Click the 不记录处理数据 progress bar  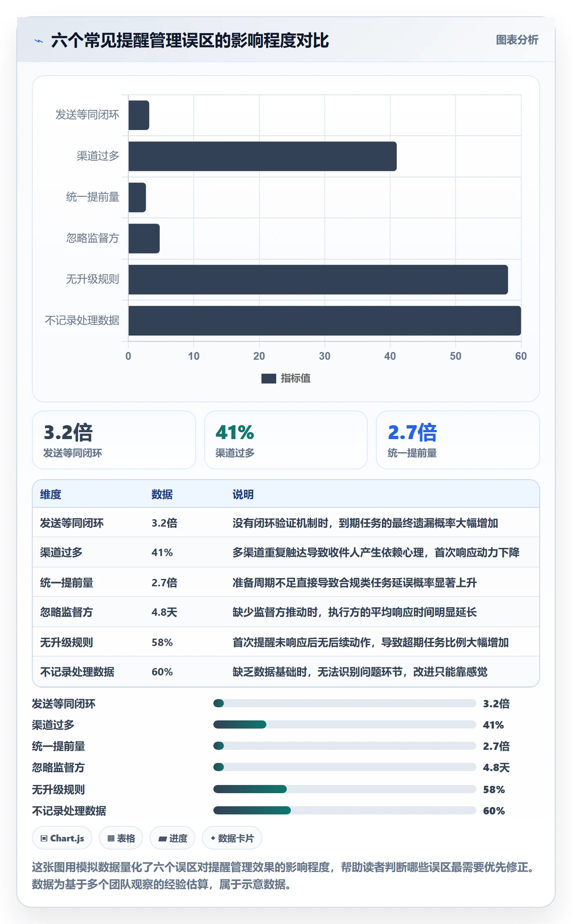pos(344,810)
